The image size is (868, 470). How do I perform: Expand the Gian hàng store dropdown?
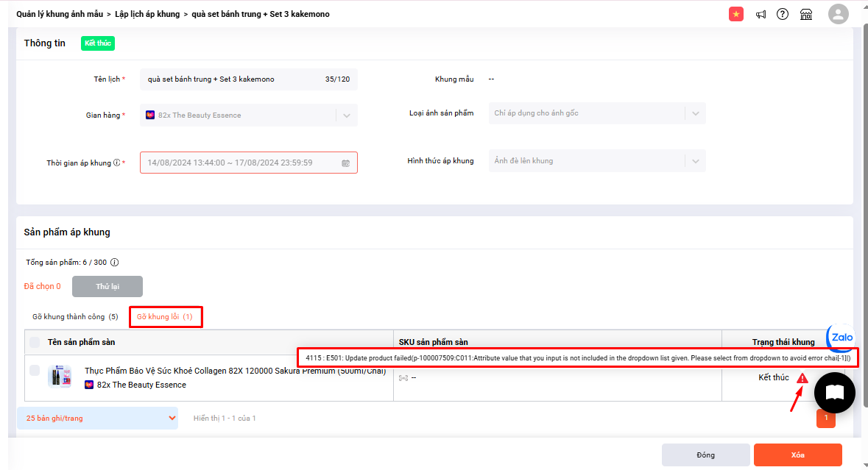point(346,115)
